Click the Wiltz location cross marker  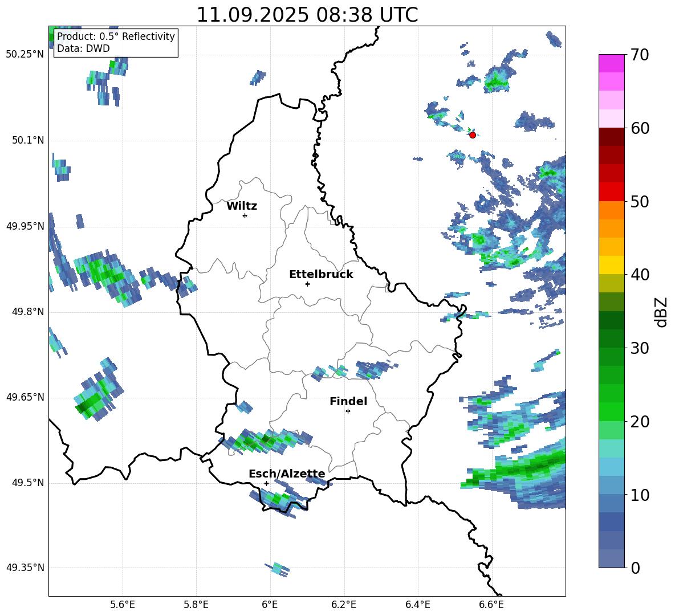tap(245, 216)
